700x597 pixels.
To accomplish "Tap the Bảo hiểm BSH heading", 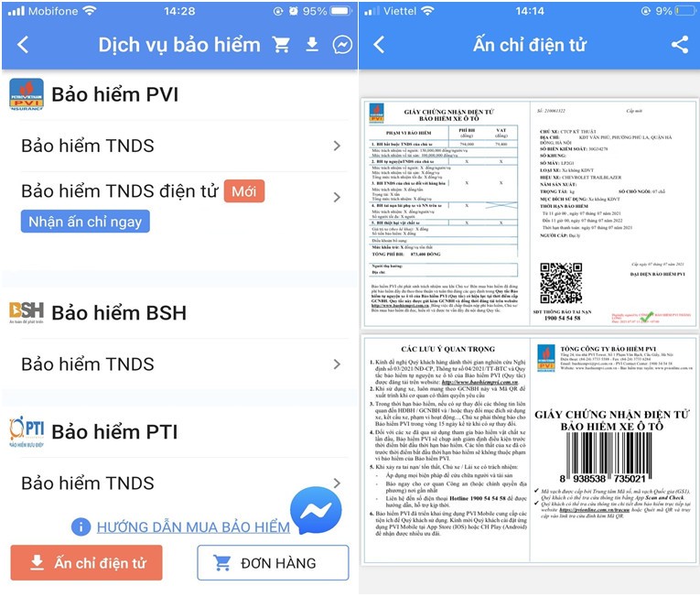I will (x=119, y=312).
